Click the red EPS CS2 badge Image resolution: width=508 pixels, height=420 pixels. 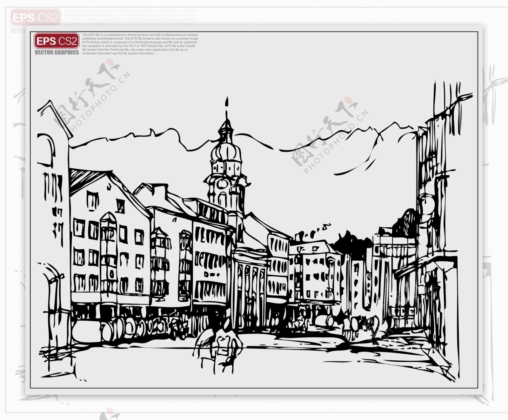coord(57,41)
